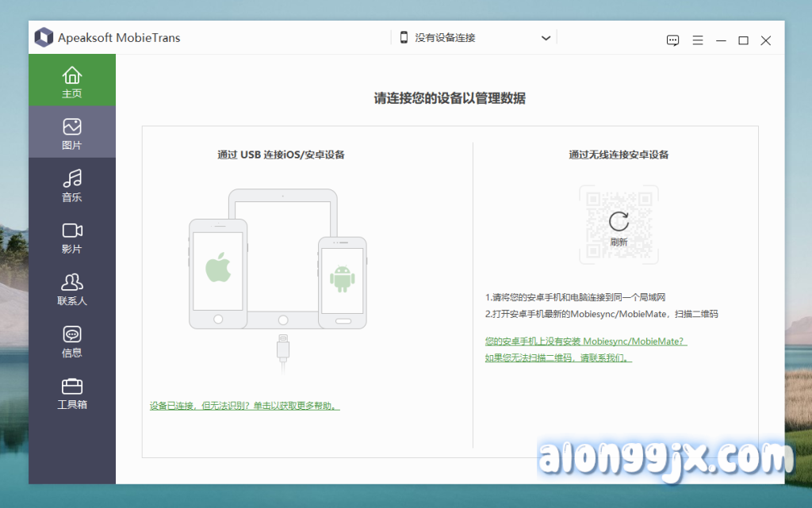Click the '没有设备连接' device selector text

click(445, 38)
